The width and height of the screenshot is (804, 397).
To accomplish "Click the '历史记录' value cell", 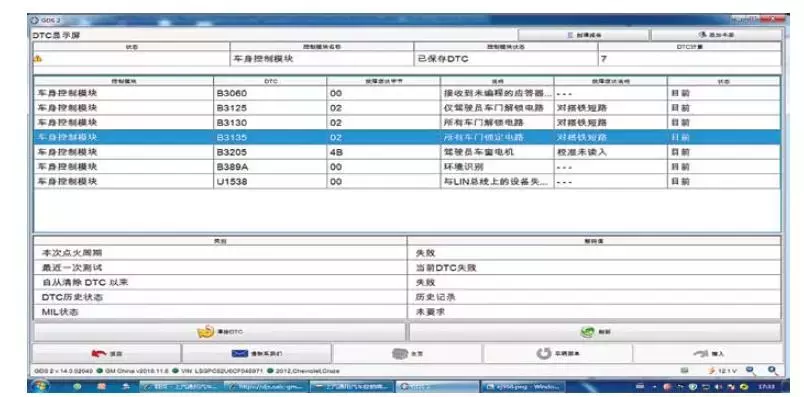I will [594, 297].
